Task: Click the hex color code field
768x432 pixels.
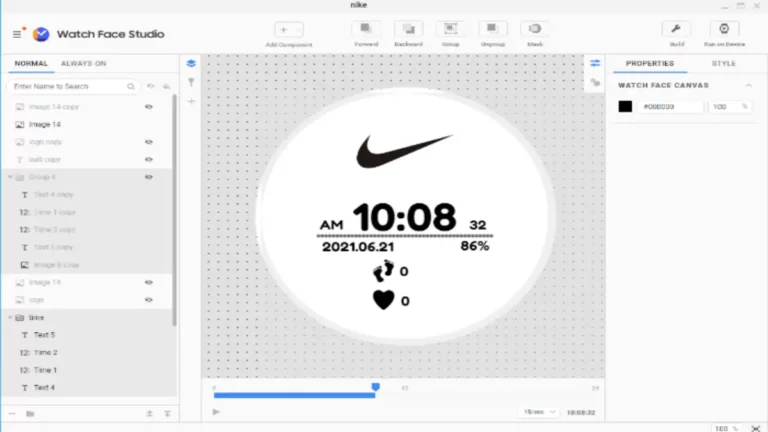Action: [670, 106]
